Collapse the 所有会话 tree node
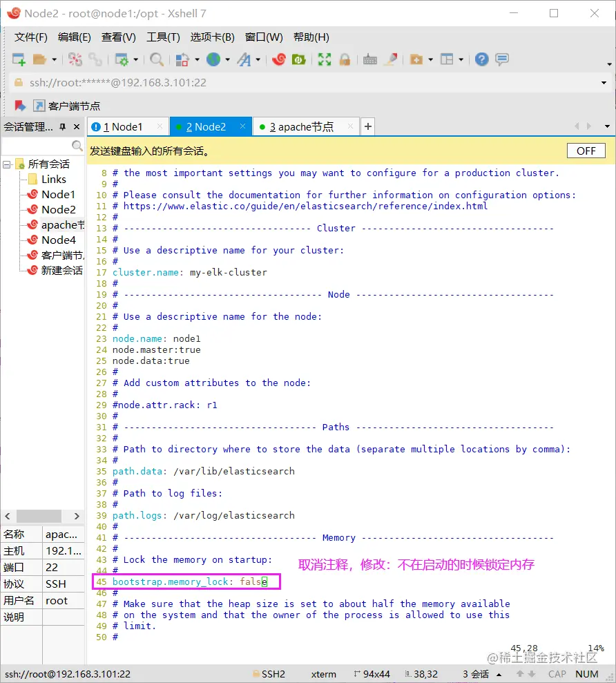Image resolution: width=616 pixels, height=683 pixels. click(x=6, y=164)
